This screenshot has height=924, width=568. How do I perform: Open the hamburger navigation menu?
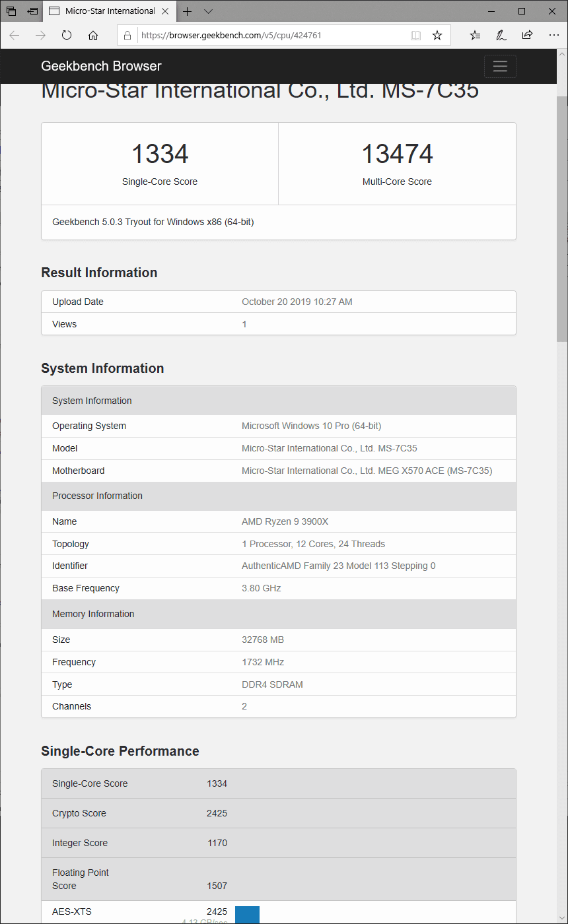500,66
